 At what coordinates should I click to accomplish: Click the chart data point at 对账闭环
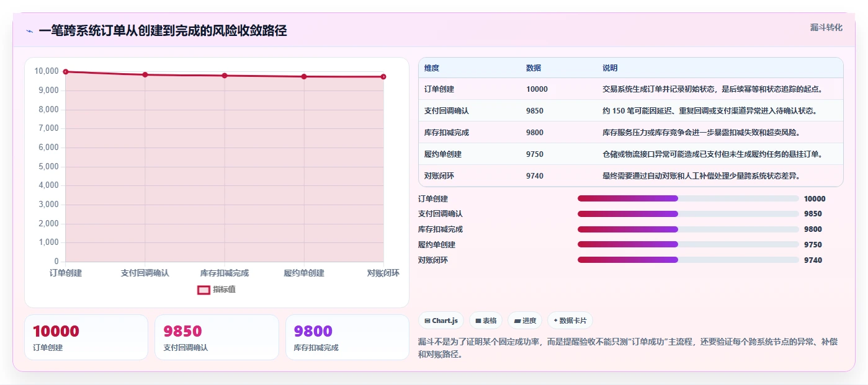pyautogui.click(x=383, y=77)
